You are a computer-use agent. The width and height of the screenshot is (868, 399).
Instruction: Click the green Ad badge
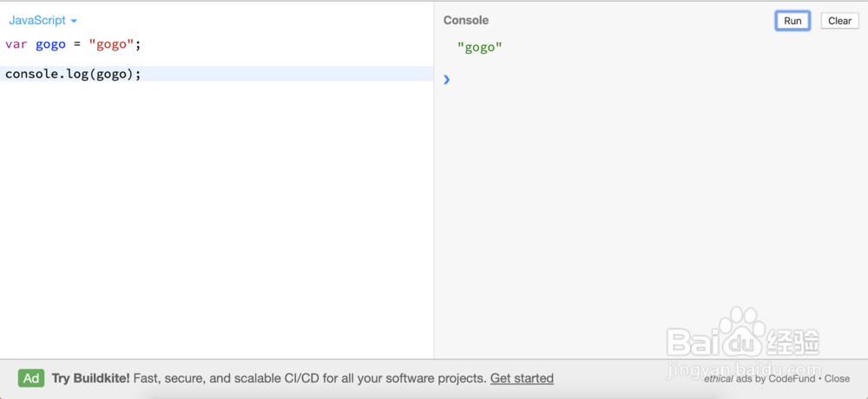[x=31, y=378]
